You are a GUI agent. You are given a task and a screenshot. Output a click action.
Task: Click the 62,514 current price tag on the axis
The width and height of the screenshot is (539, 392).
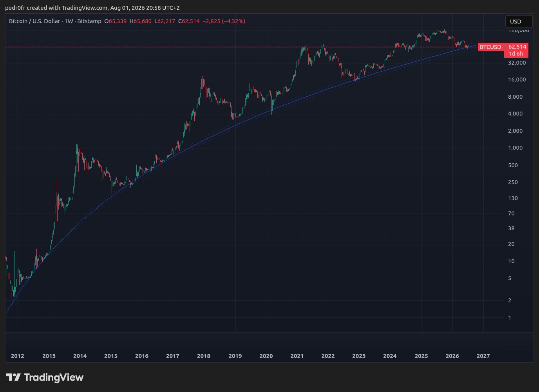(517, 47)
